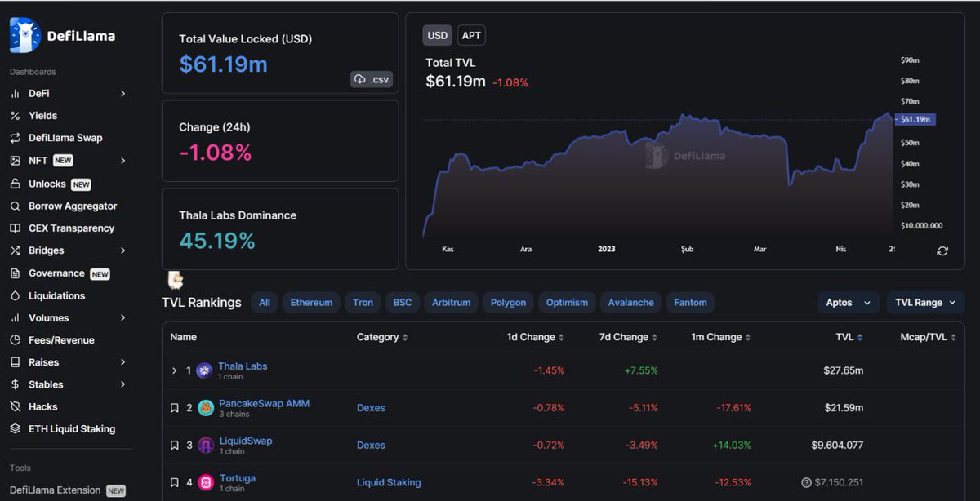The image size is (980, 501).
Task: Expand the Bridges sidebar menu
Action: [x=123, y=250]
